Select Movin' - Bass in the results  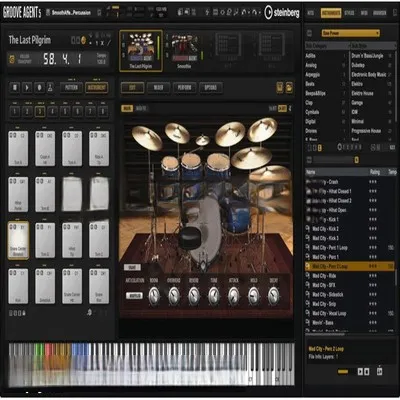[350, 323]
